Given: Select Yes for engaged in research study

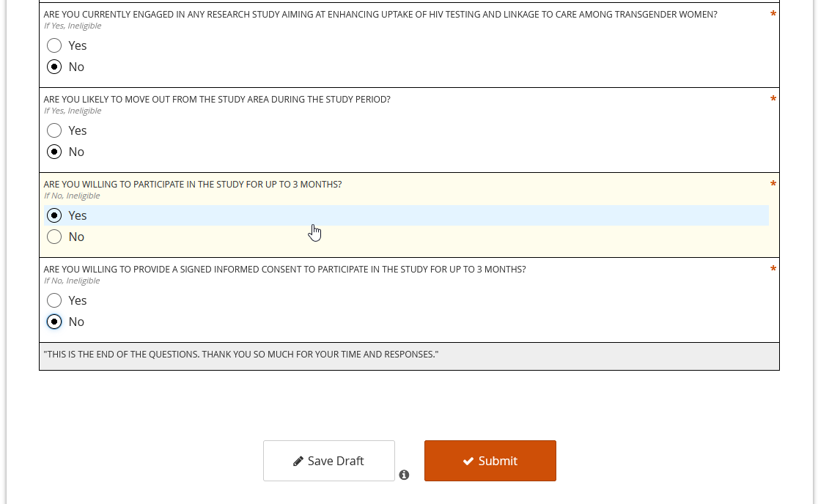Looking at the screenshot, I should click(x=54, y=45).
